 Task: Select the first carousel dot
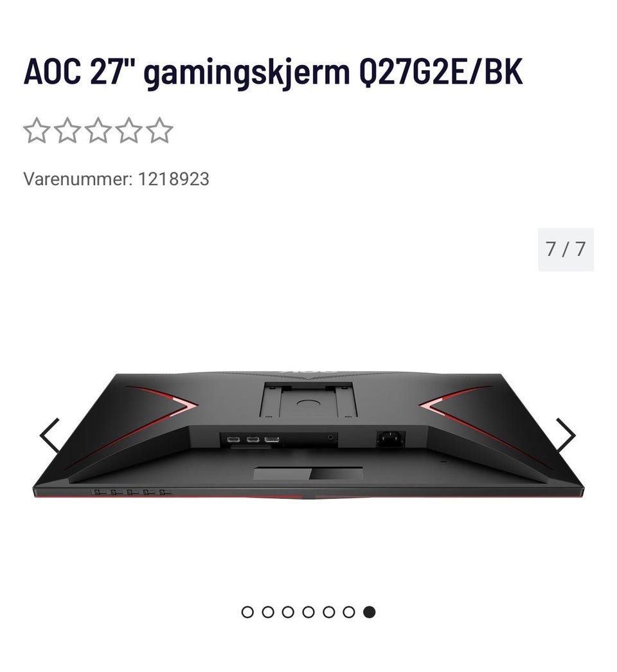coord(247,612)
